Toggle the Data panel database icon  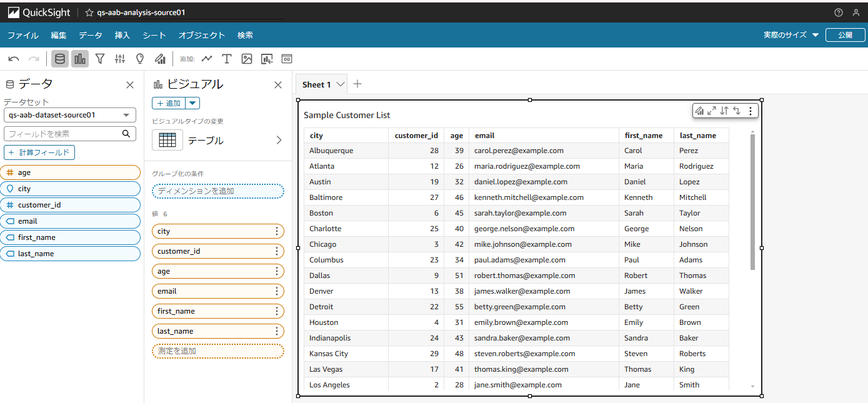click(60, 59)
